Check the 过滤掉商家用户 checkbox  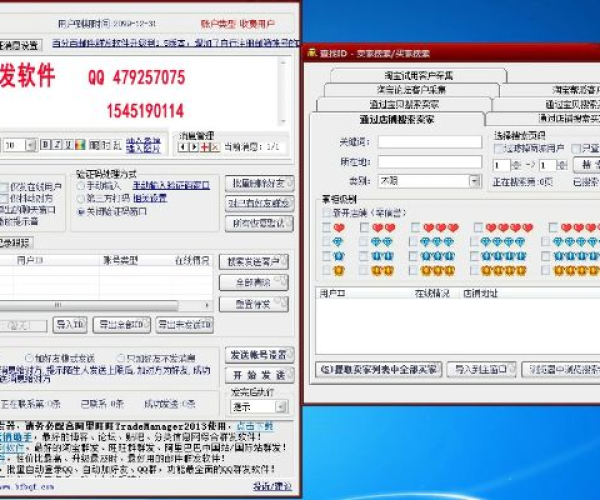click(x=498, y=148)
